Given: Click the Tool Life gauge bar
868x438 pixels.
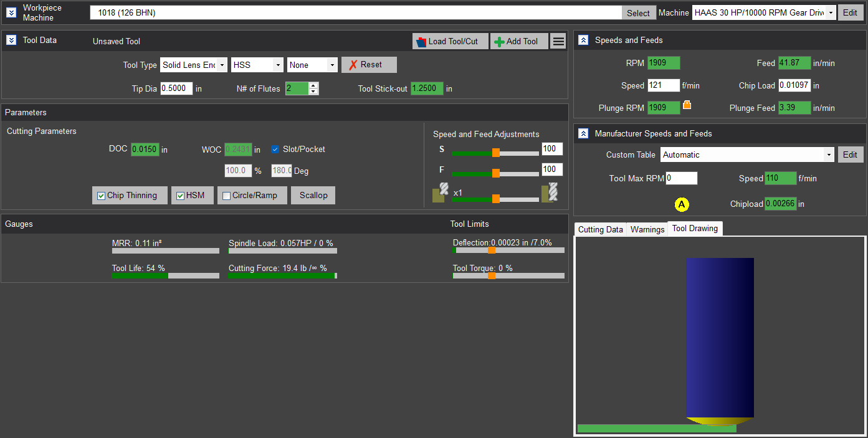Looking at the screenshot, I should (x=166, y=275).
